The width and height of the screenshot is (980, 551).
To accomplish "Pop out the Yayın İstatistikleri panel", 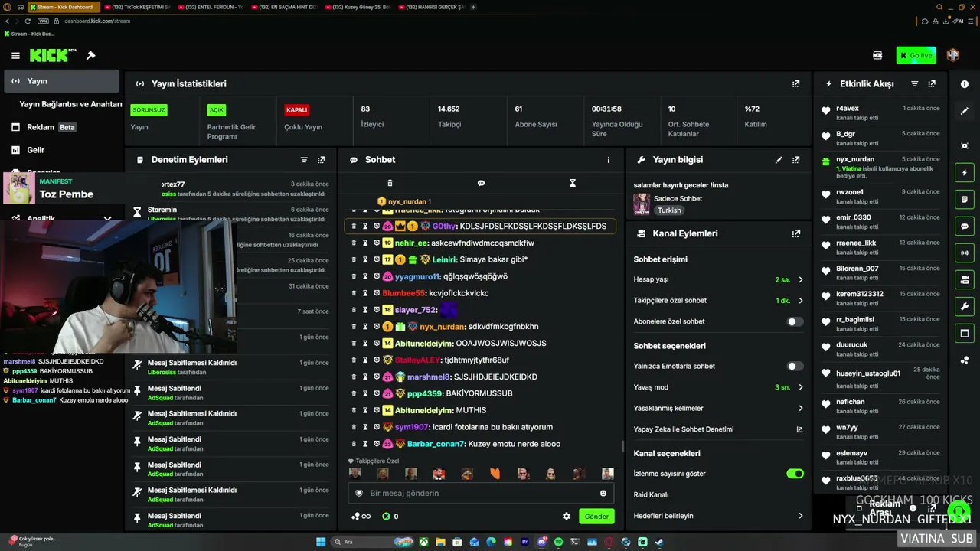I will tap(796, 83).
